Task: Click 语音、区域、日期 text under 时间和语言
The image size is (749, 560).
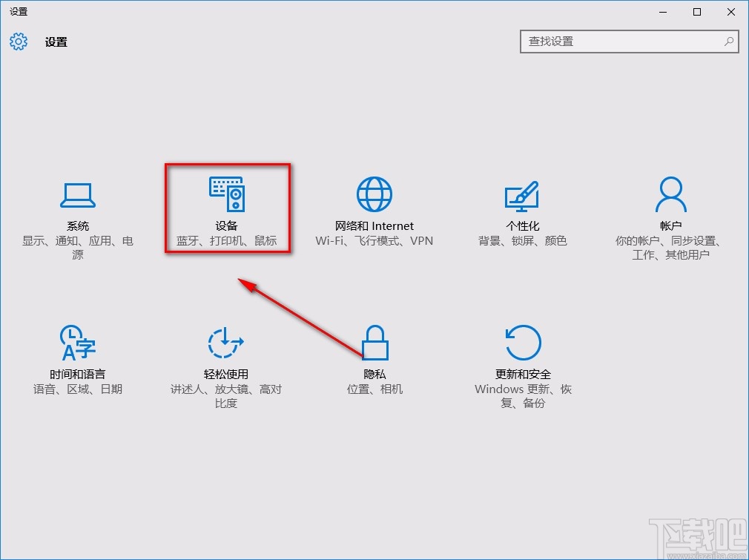Action: (x=77, y=388)
